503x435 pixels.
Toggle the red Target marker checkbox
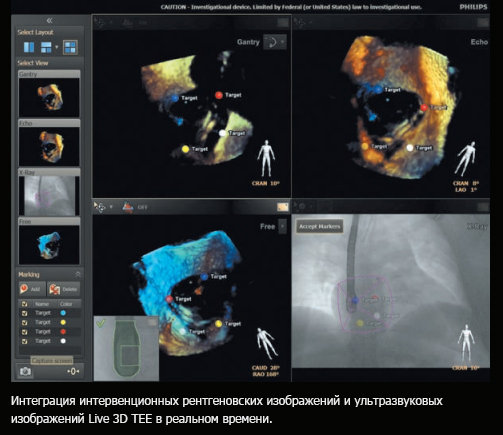[x=24, y=332]
